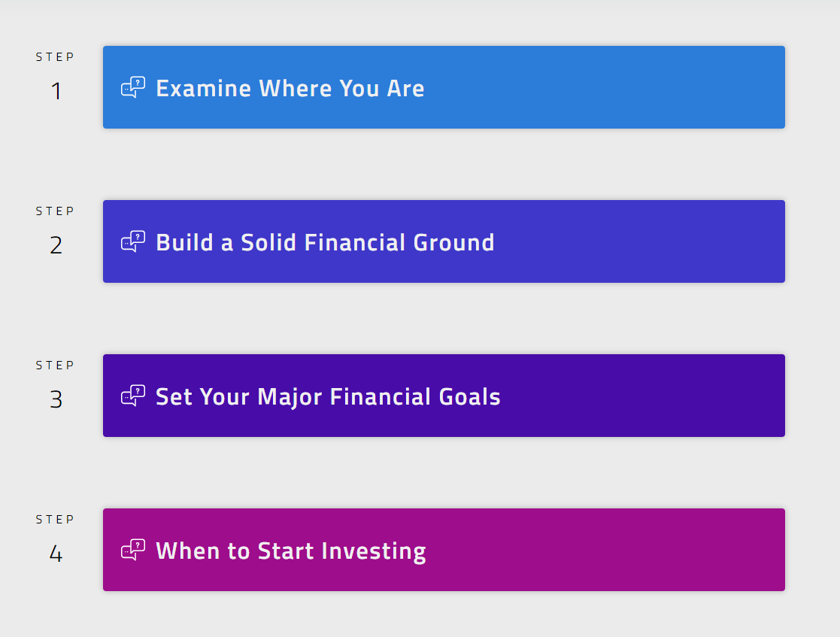840x637 pixels.
Task: Click the STEP label above number 2
Action: 56,211
